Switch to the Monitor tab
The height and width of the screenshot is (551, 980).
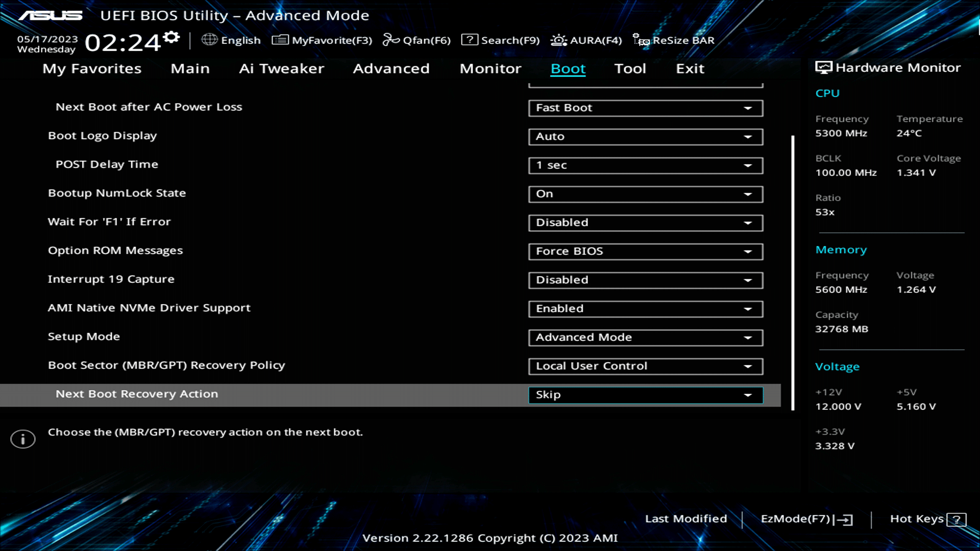(x=490, y=68)
